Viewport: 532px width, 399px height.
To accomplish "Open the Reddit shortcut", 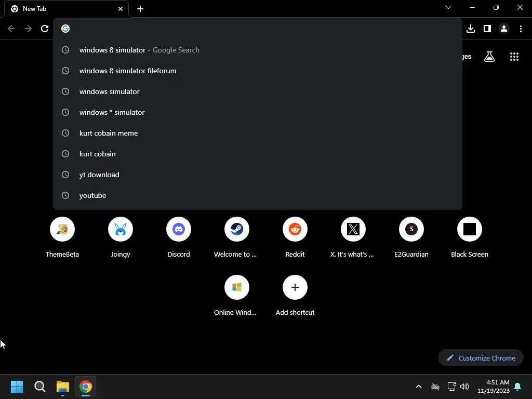I will (295, 229).
